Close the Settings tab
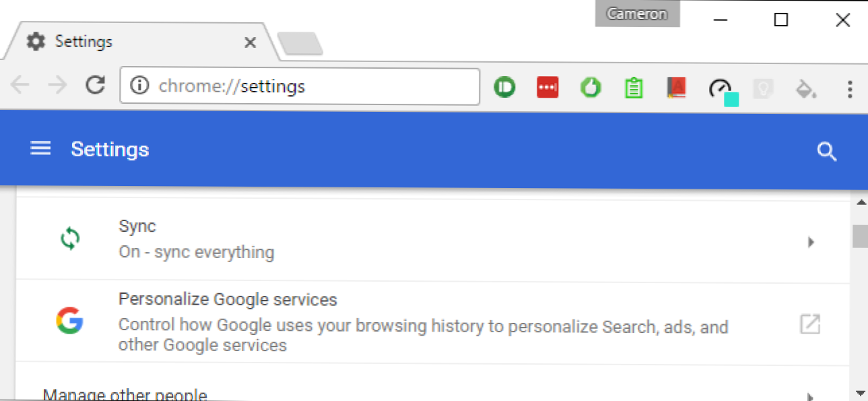Viewport: 868px width, 401px height. (x=250, y=42)
